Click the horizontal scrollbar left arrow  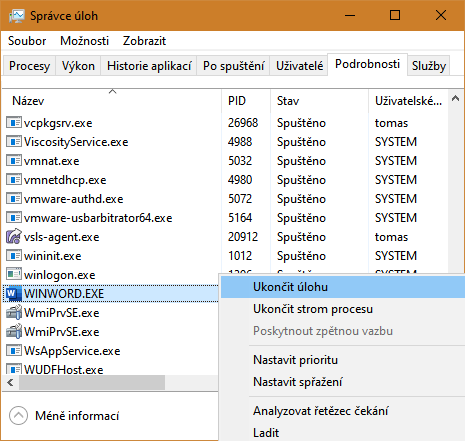[x=10, y=382]
